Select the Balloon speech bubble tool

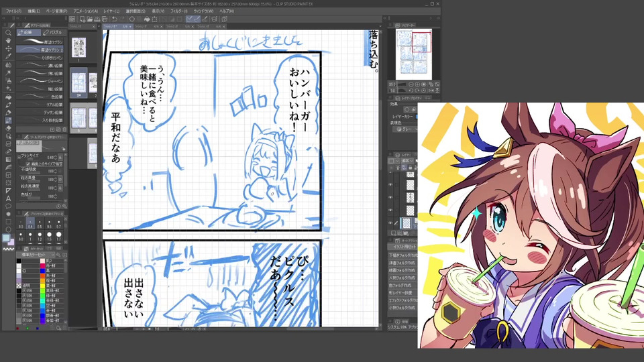coord(8,206)
